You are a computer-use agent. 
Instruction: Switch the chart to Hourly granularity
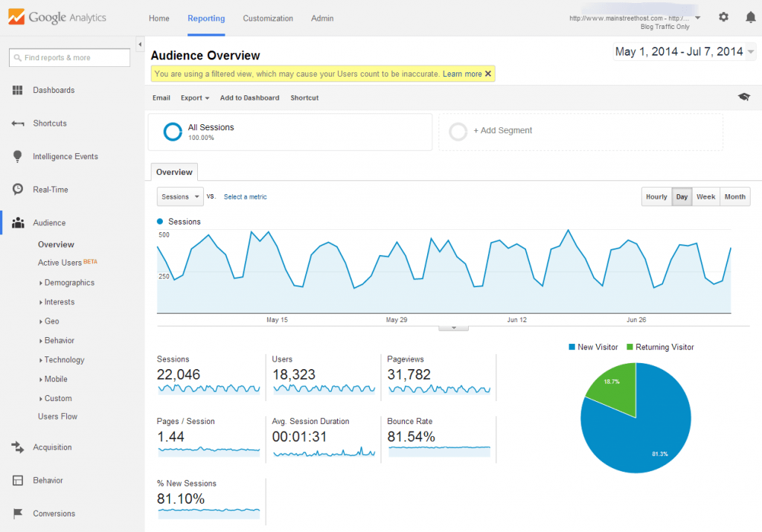coord(656,196)
